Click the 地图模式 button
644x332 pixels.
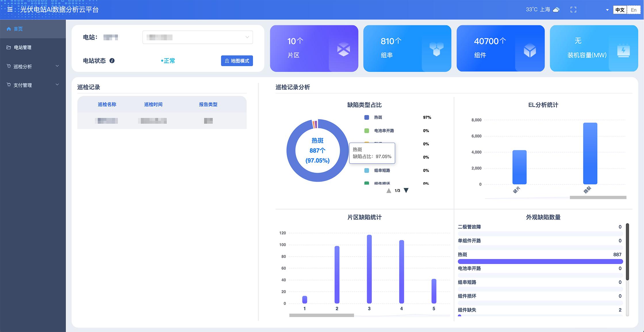tap(237, 61)
